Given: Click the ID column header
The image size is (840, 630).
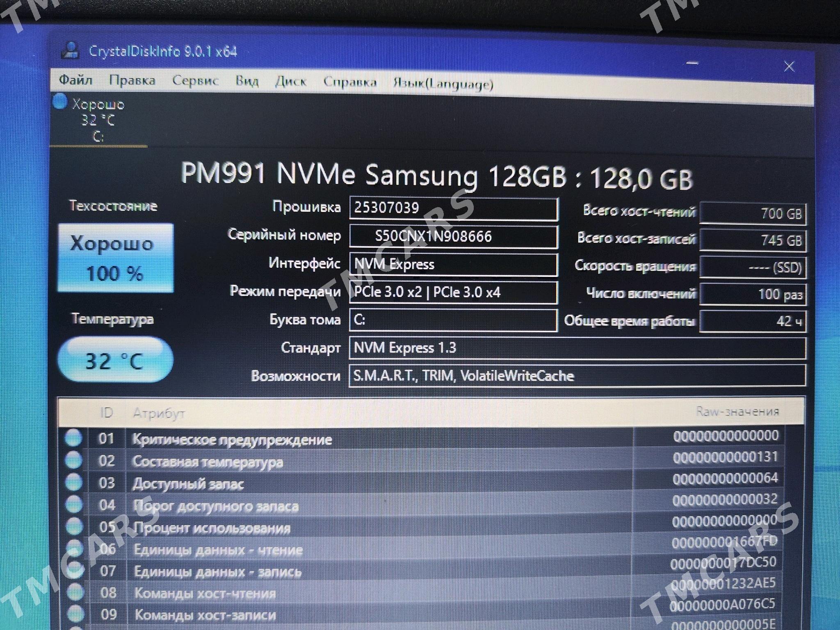Looking at the screenshot, I should coord(106,413).
